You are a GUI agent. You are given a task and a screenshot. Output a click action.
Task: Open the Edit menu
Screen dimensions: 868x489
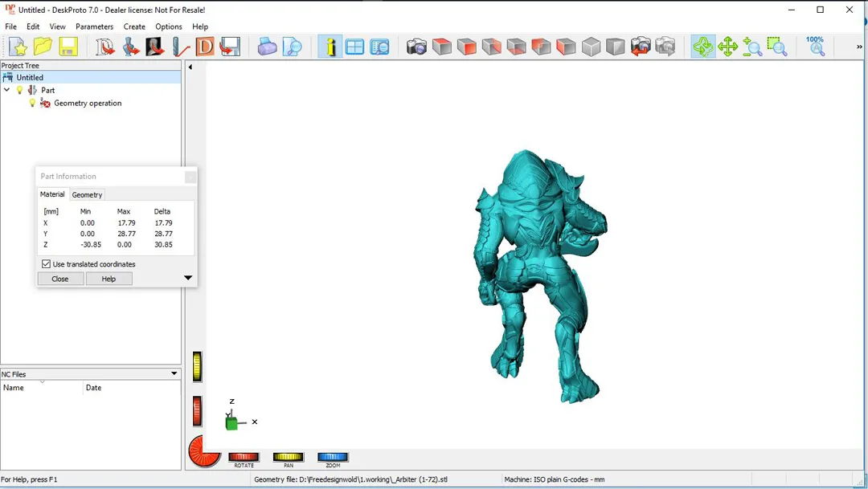tap(33, 26)
